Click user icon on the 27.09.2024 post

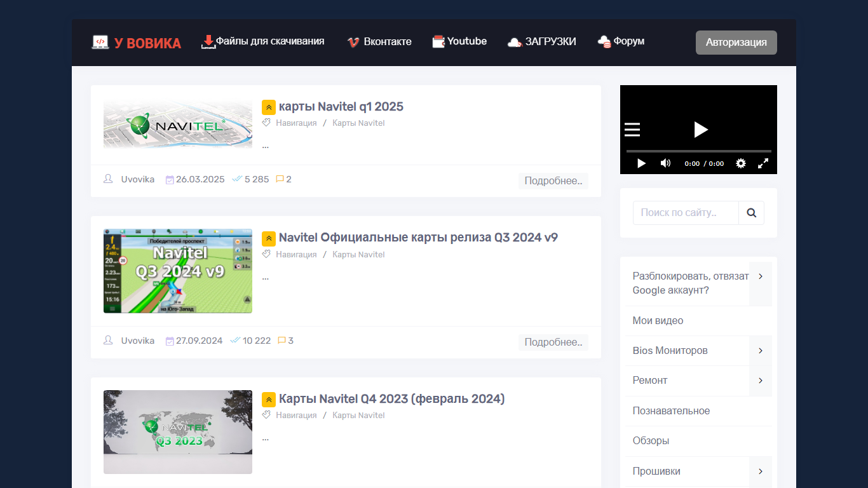coord(108,341)
